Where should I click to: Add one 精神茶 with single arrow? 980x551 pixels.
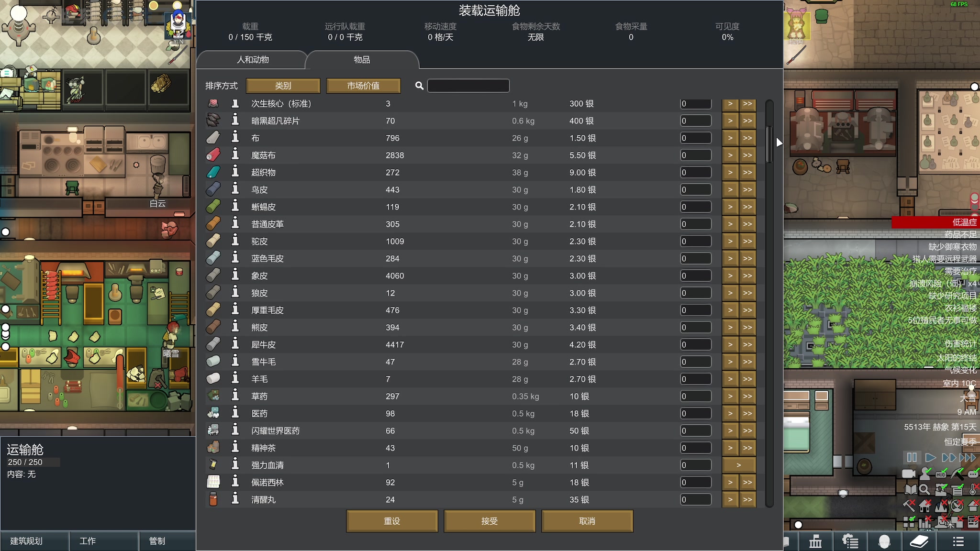pyautogui.click(x=730, y=448)
